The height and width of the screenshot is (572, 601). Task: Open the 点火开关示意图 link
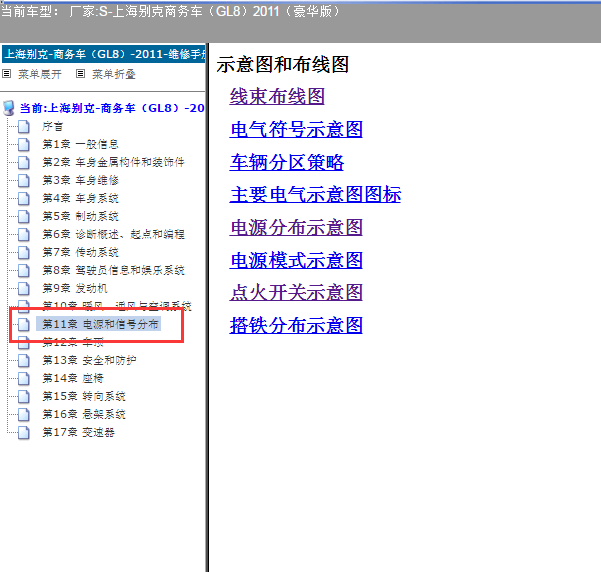pos(296,293)
